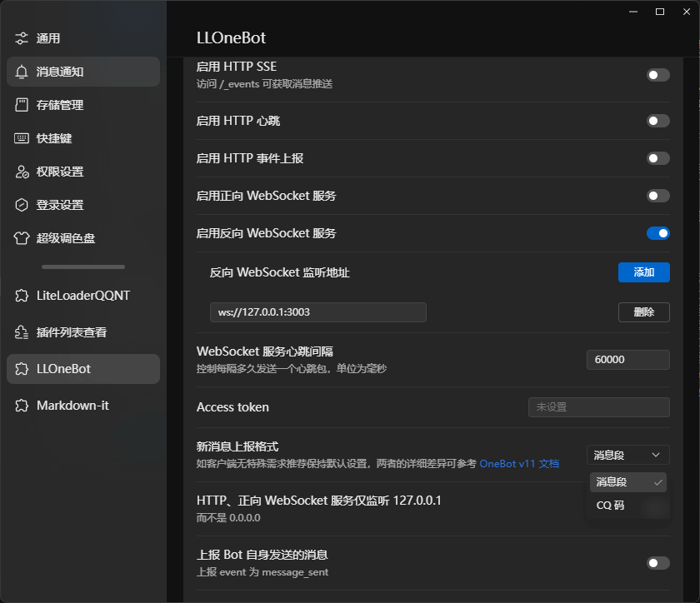Choose CQ 码 option in dropdown list
700x603 pixels.
628,506
